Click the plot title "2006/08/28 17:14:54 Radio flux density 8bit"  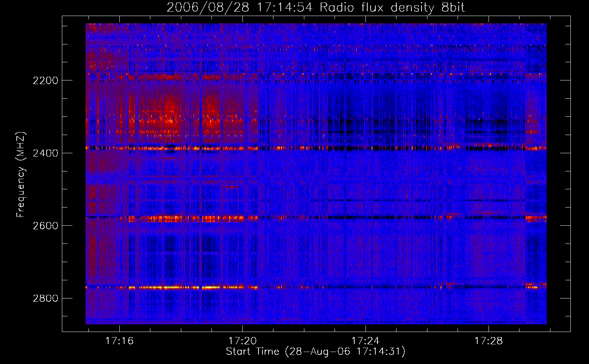[x=316, y=8]
